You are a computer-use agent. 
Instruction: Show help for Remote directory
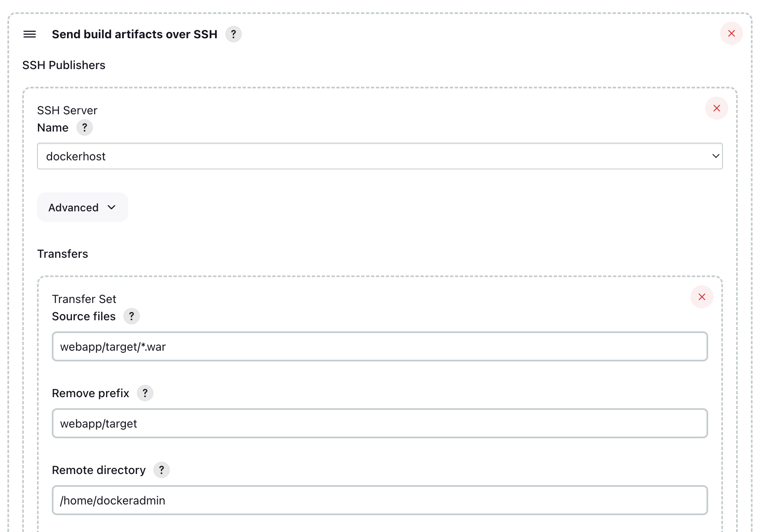point(161,470)
